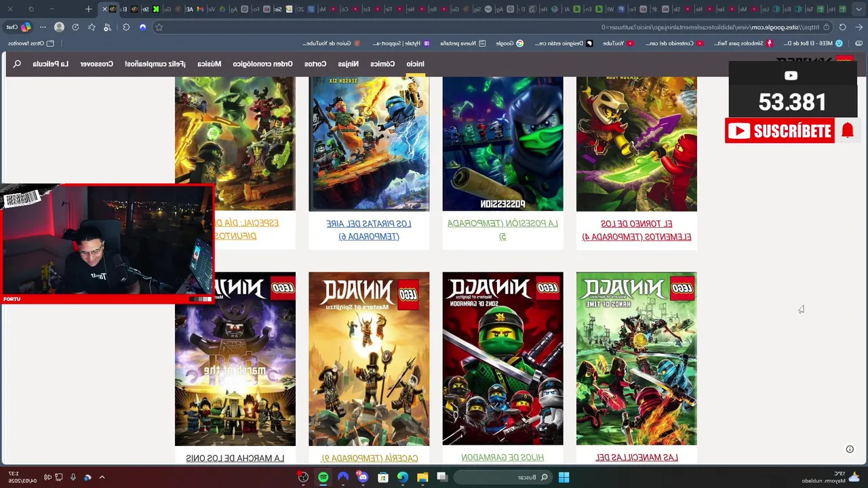Expand the hidden tray icons chevron

(x=102, y=477)
